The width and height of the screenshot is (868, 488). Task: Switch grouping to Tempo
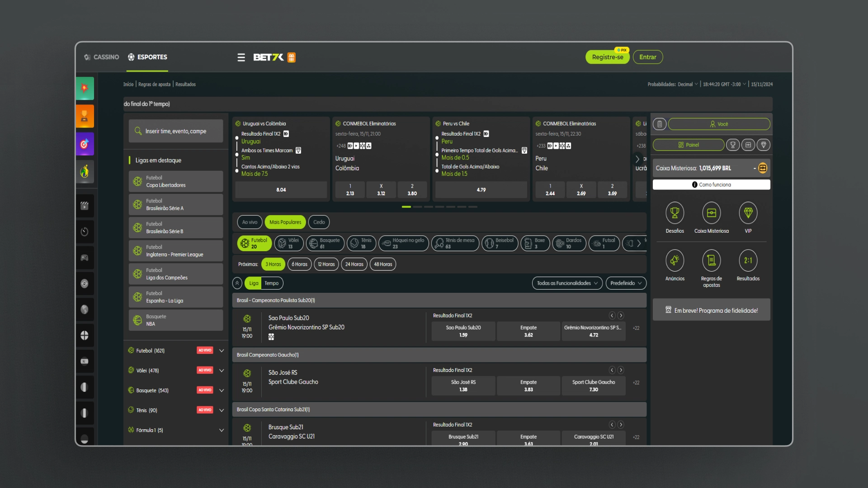(x=272, y=283)
